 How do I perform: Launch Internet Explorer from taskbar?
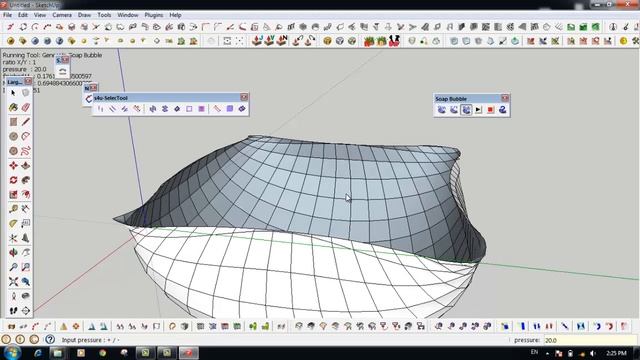click(x=38, y=353)
